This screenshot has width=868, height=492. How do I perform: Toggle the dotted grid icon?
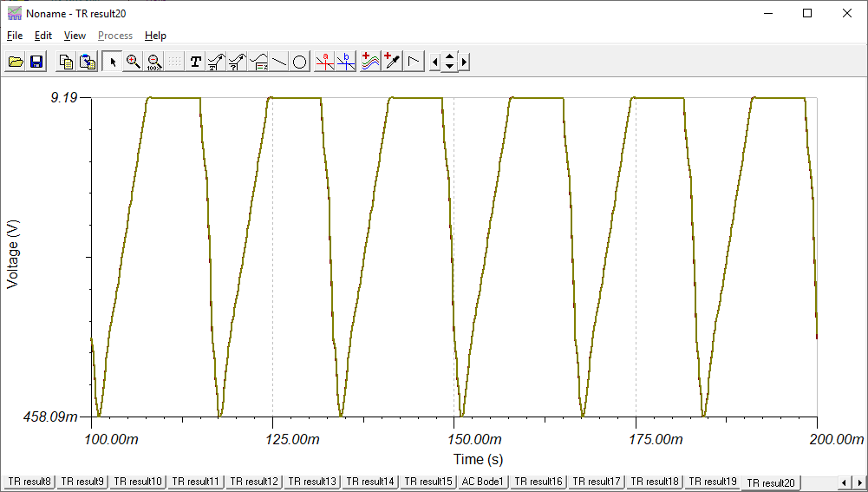click(x=174, y=62)
